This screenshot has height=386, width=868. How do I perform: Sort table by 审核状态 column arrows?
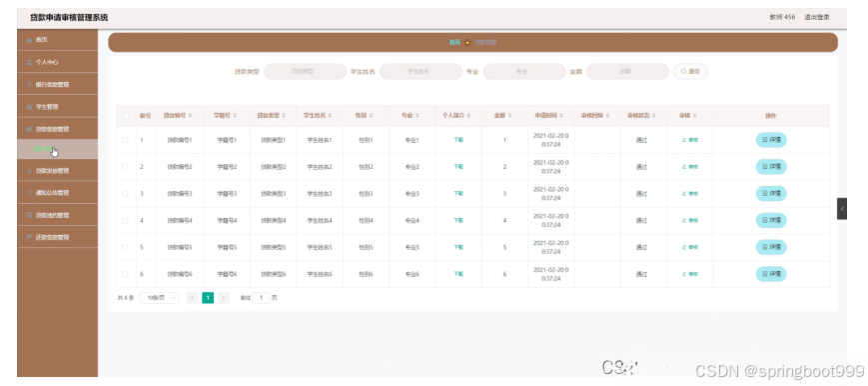pyautogui.click(x=654, y=116)
